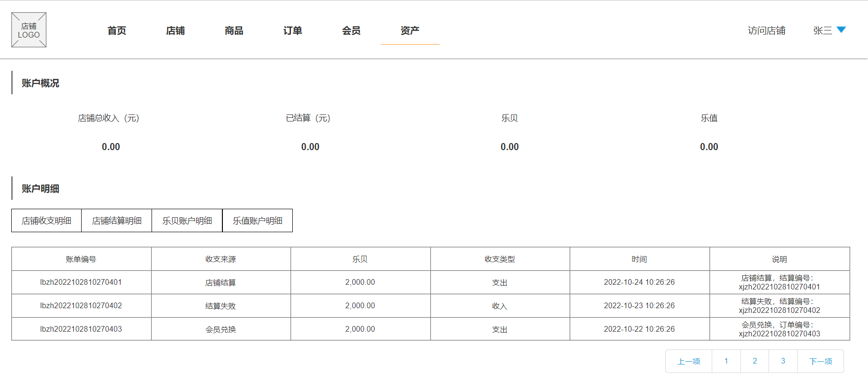Click the 乐贝 label in account overview

click(x=510, y=118)
